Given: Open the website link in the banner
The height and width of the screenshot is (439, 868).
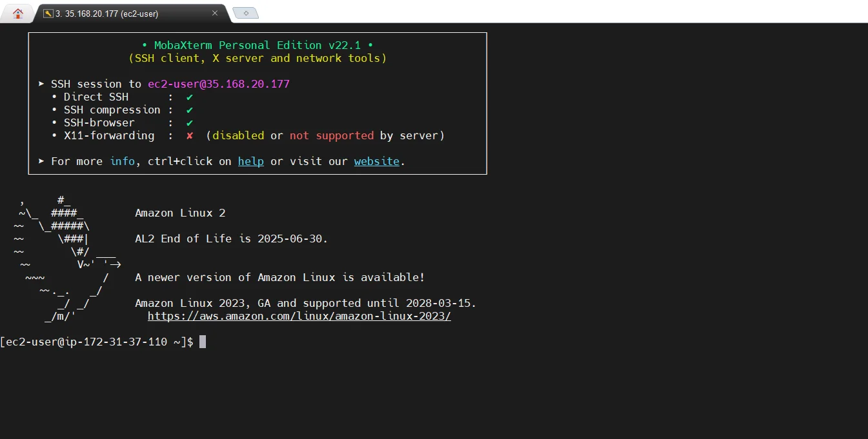Looking at the screenshot, I should point(377,161).
